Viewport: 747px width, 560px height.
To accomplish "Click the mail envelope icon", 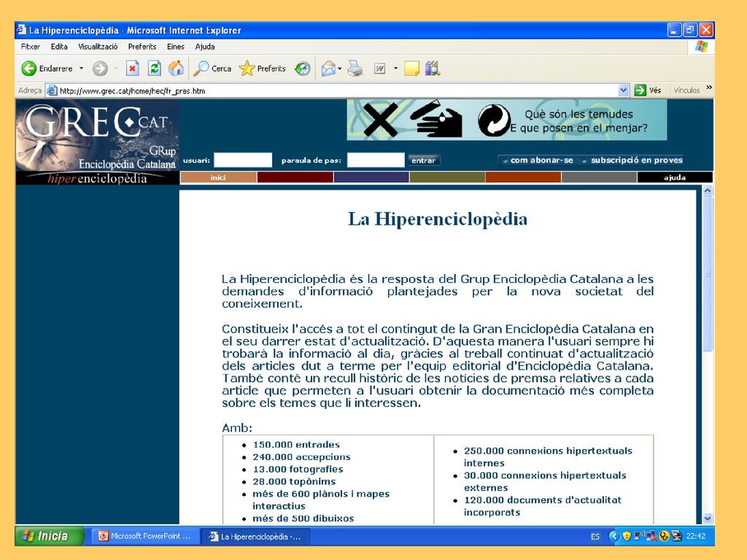I will tap(328, 69).
